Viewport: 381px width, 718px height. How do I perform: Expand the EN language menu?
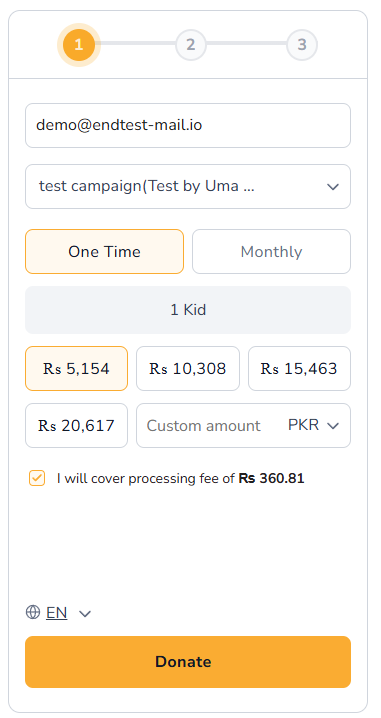point(58,612)
